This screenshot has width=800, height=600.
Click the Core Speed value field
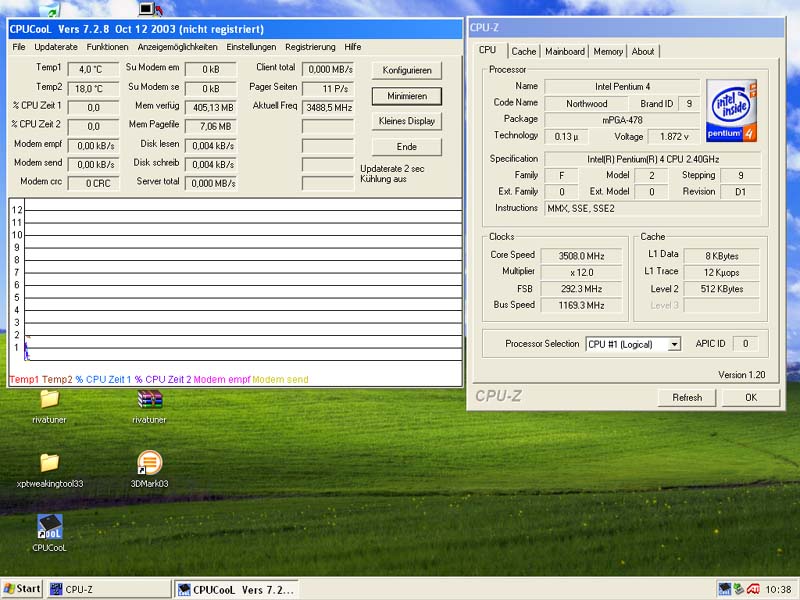(x=583, y=256)
